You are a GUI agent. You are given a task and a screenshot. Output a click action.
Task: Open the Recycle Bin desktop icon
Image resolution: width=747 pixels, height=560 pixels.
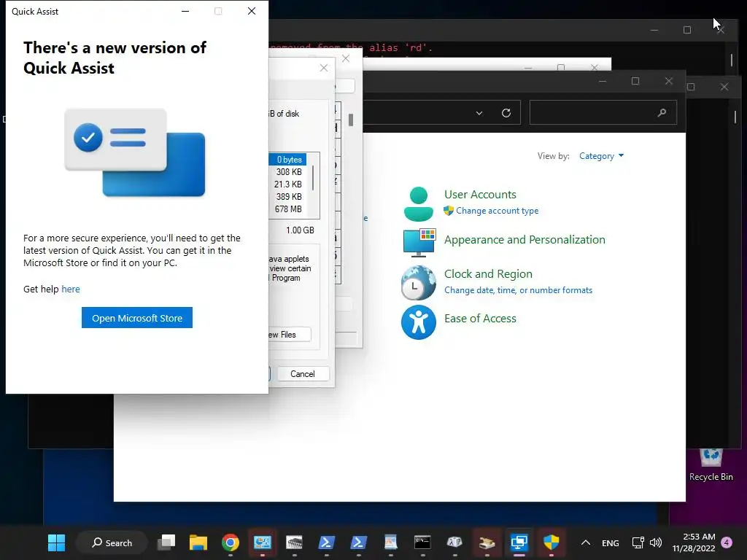click(711, 464)
